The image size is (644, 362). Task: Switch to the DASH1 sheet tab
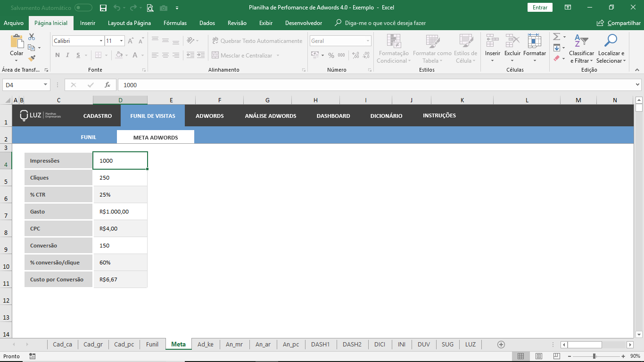[x=320, y=345]
